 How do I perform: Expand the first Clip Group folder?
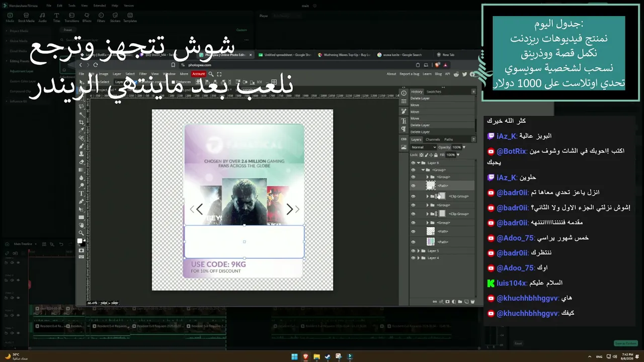(428, 196)
